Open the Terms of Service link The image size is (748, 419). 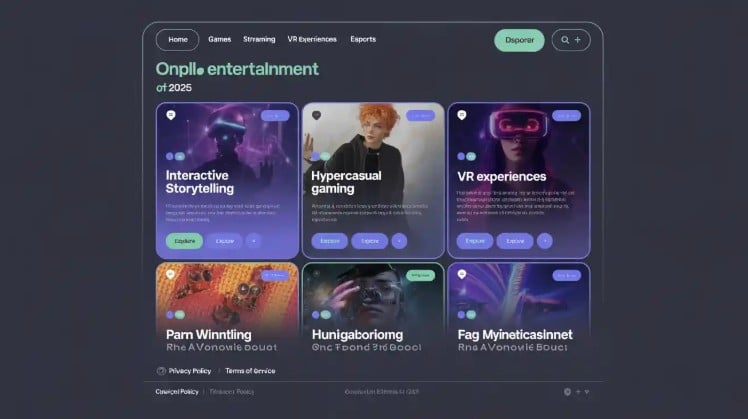coord(250,371)
